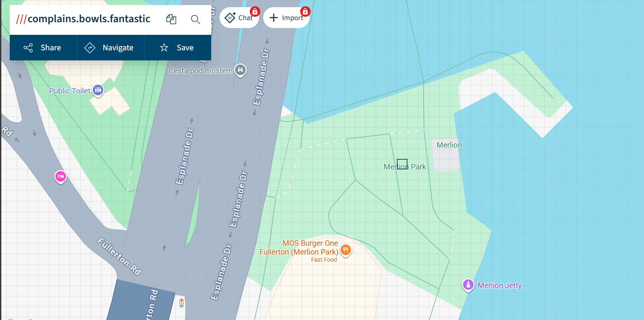Screen dimensions: 644x320
Task: Click the red lock badge on Import
Action: point(305,11)
